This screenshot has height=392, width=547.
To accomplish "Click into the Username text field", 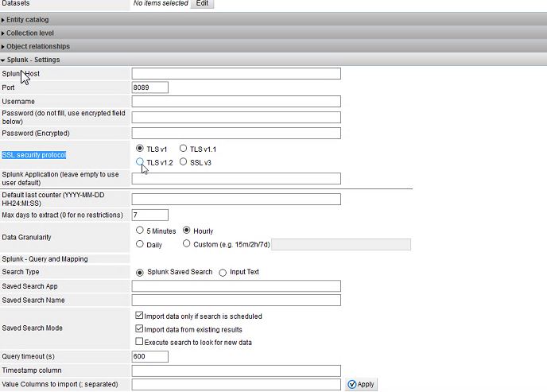I will [236, 102].
